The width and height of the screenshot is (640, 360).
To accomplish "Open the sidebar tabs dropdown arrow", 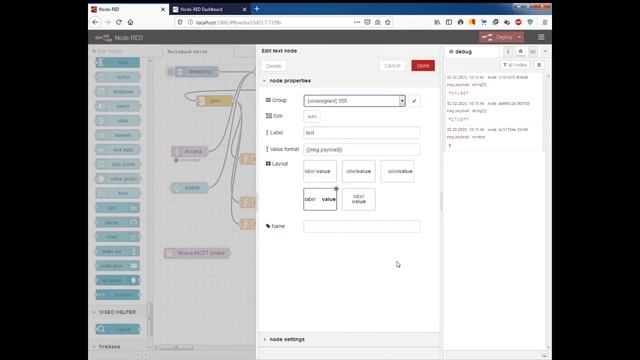I will pyautogui.click(x=545, y=51).
